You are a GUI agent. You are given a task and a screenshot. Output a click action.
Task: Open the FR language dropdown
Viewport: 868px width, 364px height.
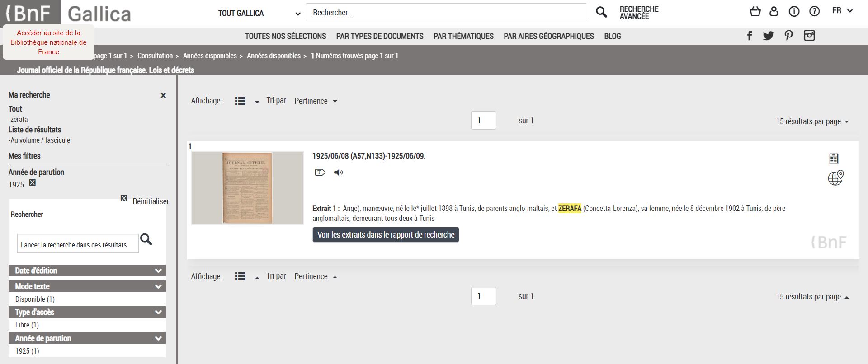click(x=842, y=10)
